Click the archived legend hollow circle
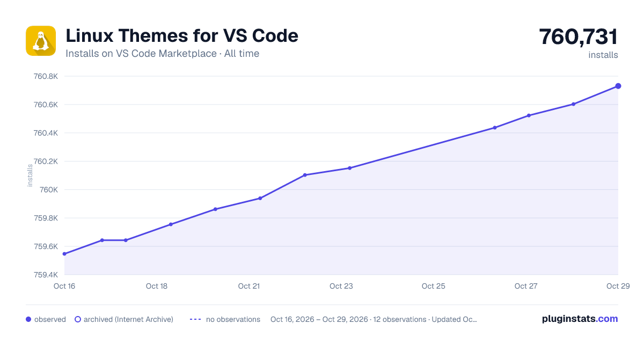Image resolution: width=644 pixels, height=338 pixels. click(78, 319)
